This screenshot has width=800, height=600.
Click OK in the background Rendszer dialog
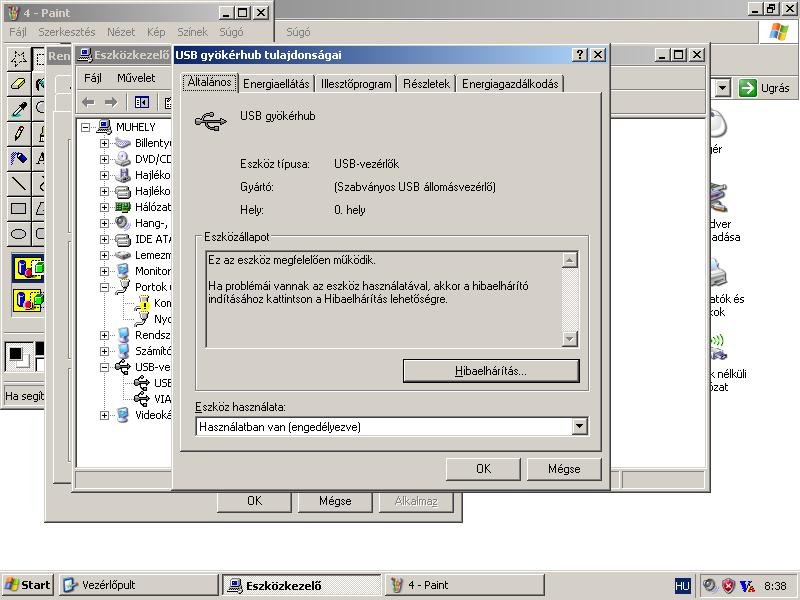coord(254,501)
